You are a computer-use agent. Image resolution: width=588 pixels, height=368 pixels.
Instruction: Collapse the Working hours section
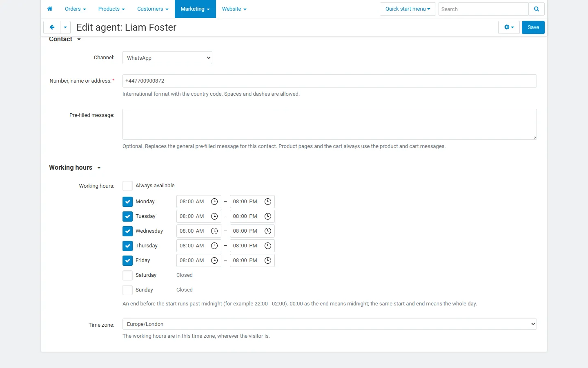point(75,168)
